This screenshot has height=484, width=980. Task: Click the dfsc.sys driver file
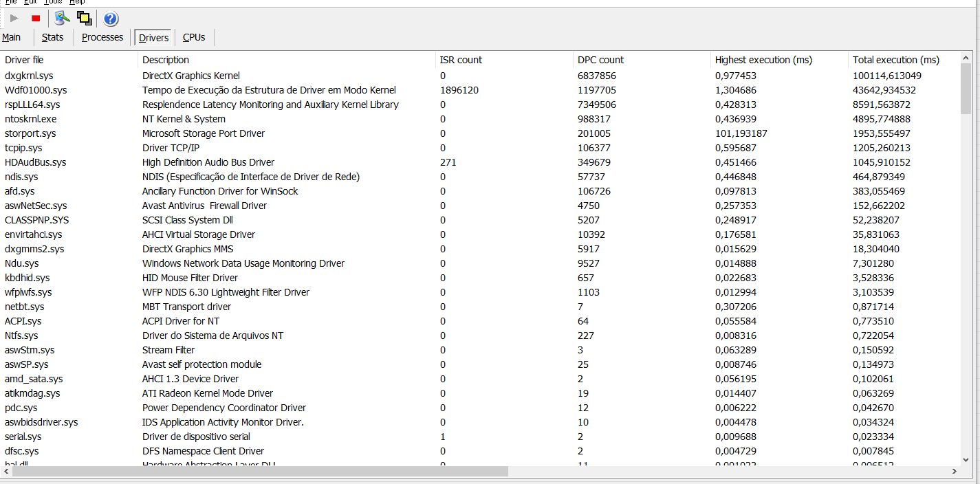[x=22, y=451]
